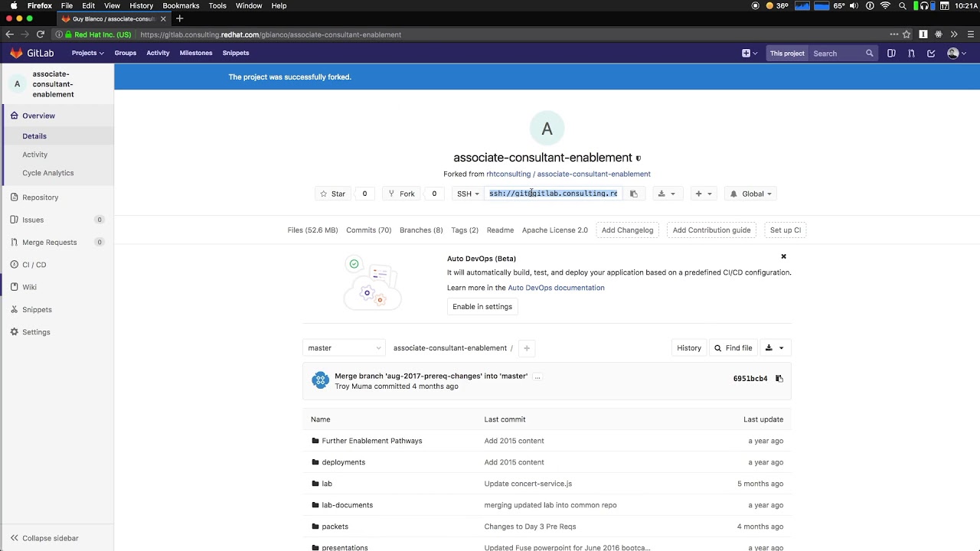The width and height of the screenshot is (980, 551).
Task: Open the lab-documents folder
Action: point(347,505)
